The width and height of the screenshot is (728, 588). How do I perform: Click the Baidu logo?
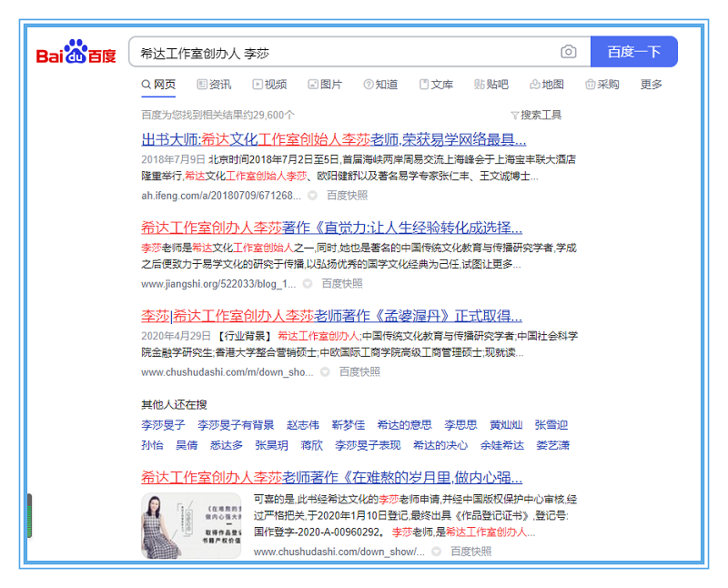pyautogui.click(x=76, y=54)
